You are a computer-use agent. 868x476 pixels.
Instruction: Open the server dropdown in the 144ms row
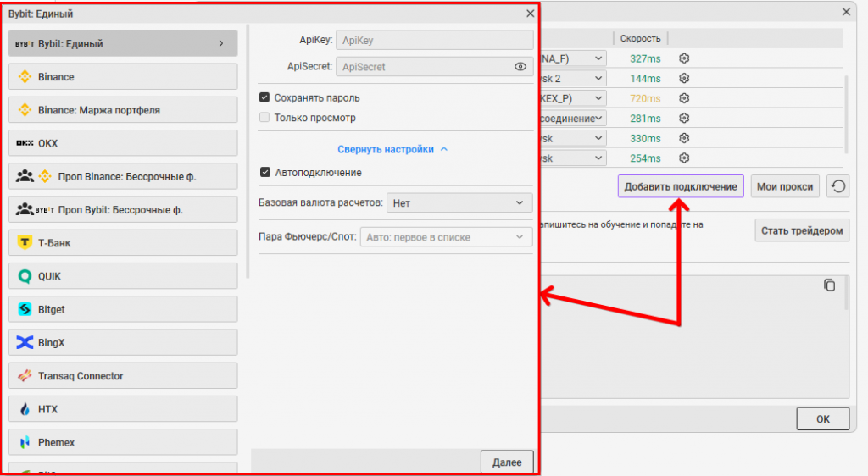573,78
